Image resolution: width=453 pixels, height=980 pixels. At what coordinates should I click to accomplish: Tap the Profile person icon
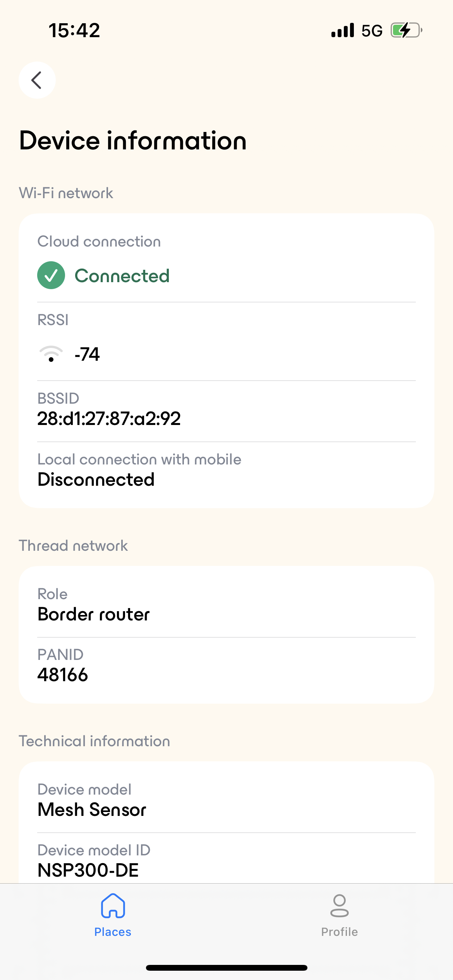[x=340, y=905]
